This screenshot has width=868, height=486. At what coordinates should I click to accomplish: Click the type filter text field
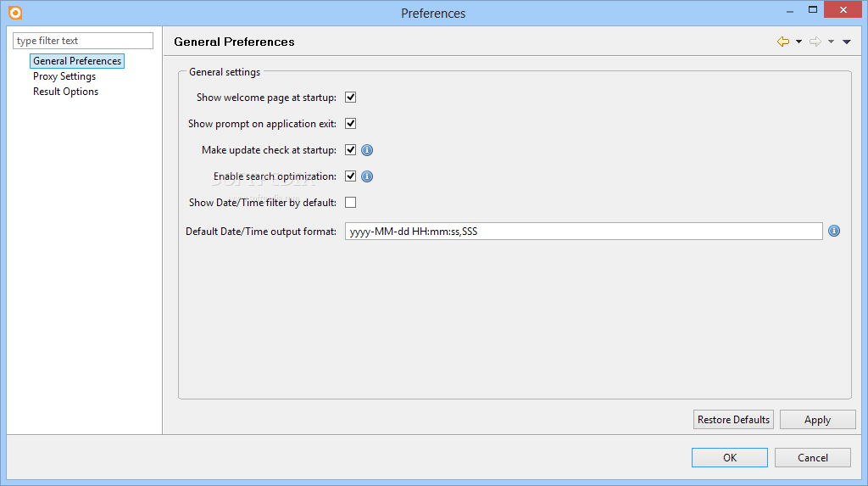(x=83, y=41)
